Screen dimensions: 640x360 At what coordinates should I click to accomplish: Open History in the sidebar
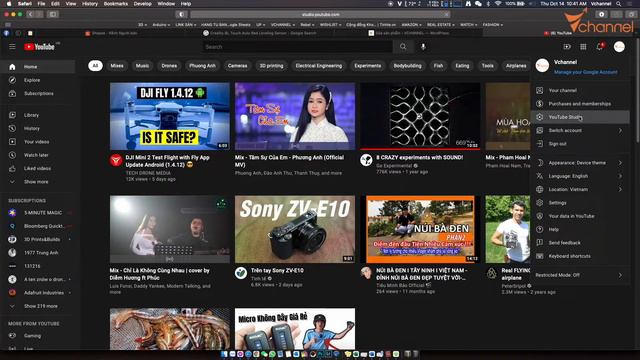tap(38, 129)
